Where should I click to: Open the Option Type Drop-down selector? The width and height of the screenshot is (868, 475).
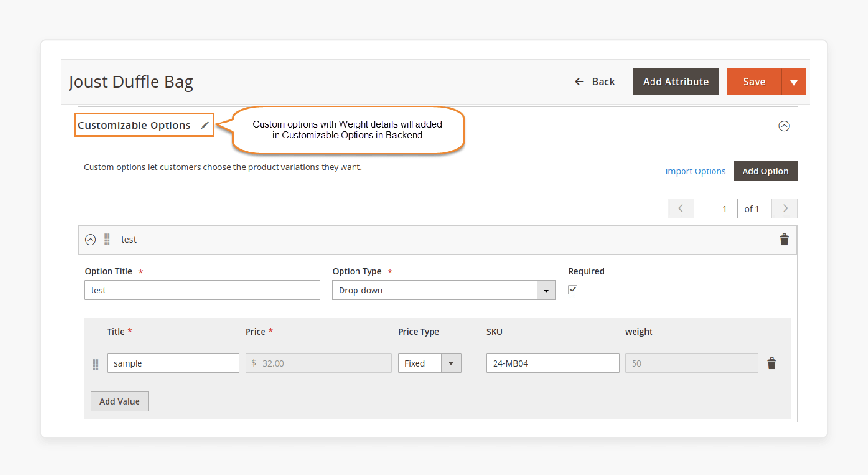[x=444, y=290]
